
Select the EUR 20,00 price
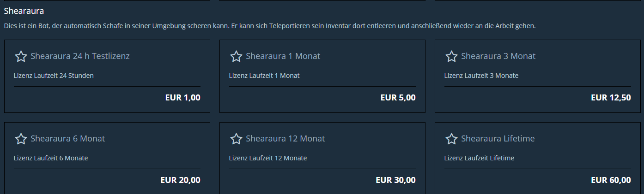180,180
